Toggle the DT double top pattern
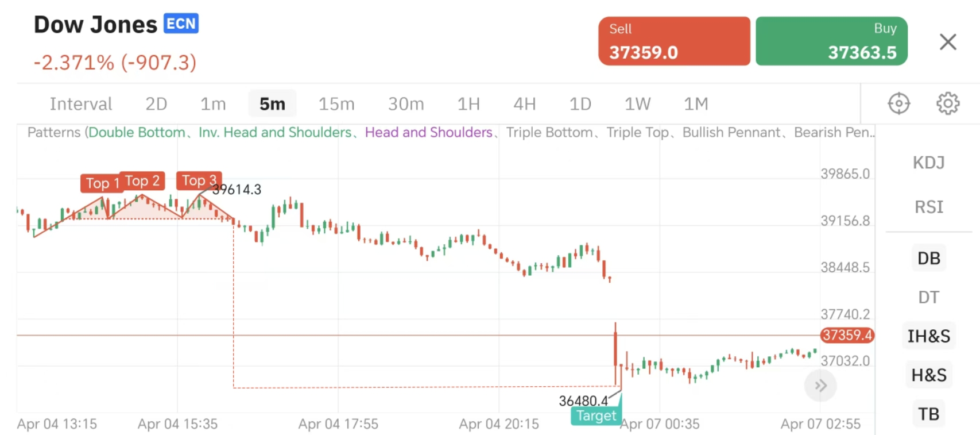The height and width of the screenshot is (435, 980). pyautogui.click(x=928, y=297)
